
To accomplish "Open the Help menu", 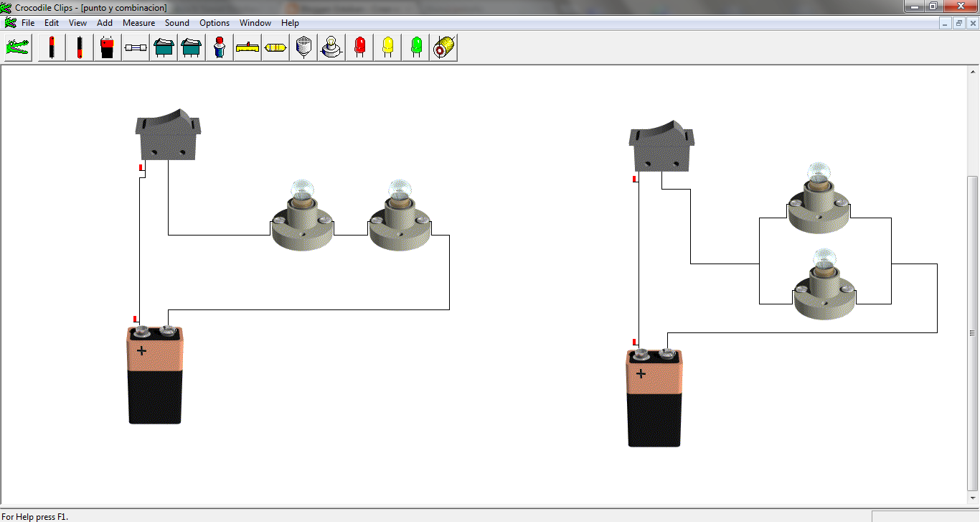I will 290,23.
